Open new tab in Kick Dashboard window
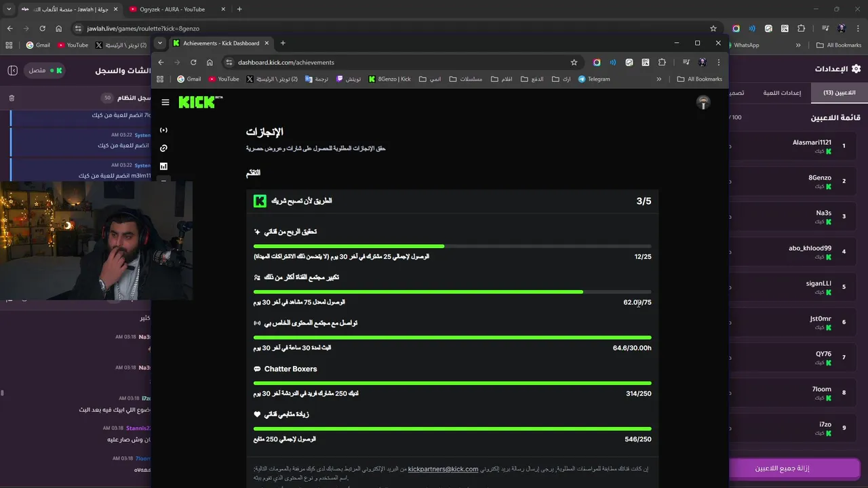The image size is (868, 488). tap(283, 43)
